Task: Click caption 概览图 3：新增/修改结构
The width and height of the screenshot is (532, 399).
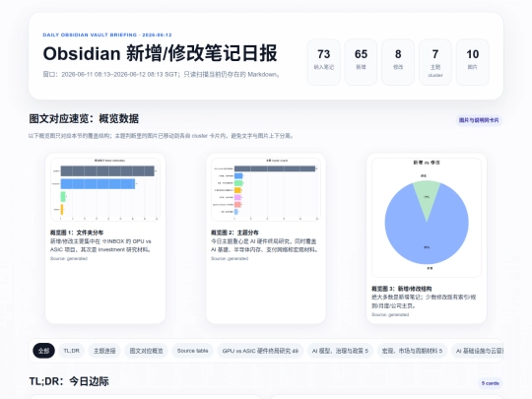Action: [401, 289]
